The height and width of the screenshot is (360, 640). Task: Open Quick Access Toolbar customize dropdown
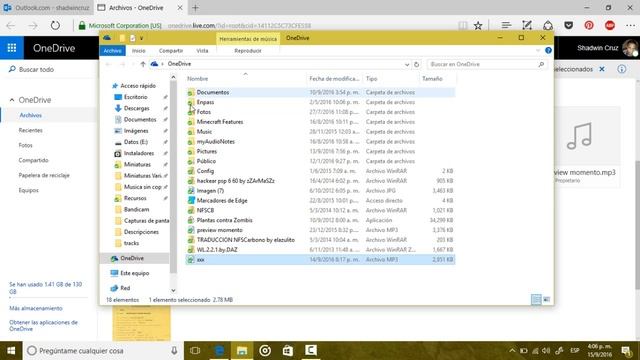(142, 38)
